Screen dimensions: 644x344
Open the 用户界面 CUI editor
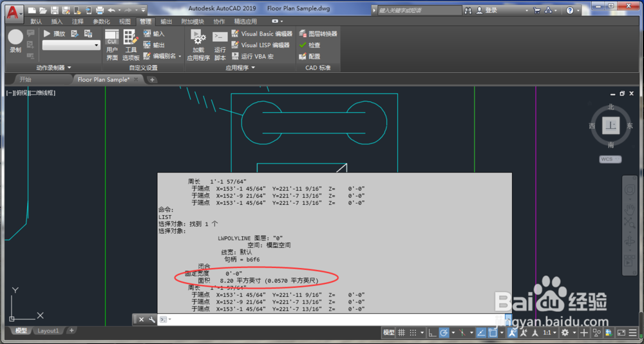click(111, 45)
